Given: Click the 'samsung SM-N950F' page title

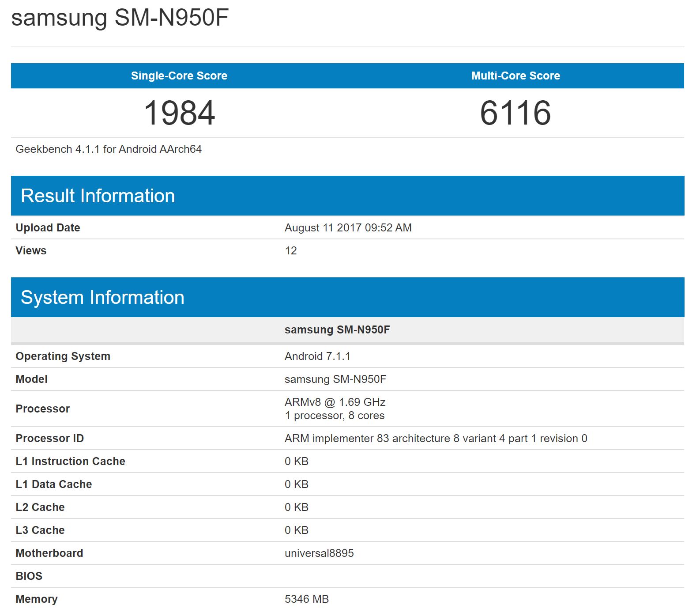Looking at the screenshot, I should (120, 18).
